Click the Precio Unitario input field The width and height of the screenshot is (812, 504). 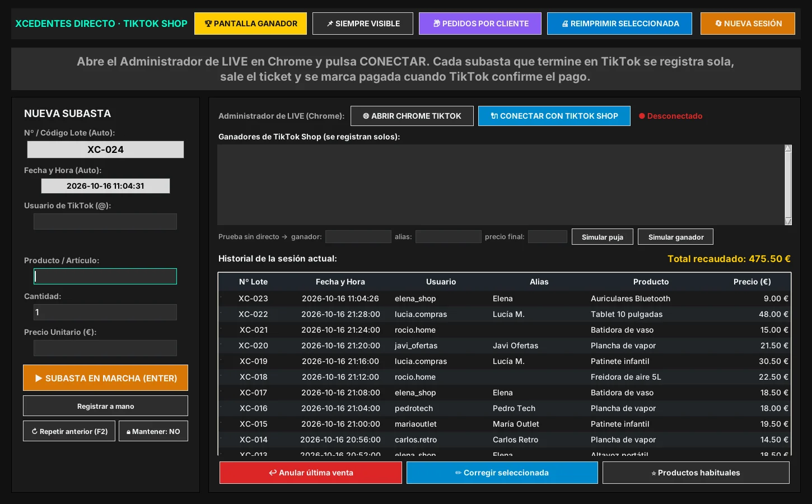point(105,348)
